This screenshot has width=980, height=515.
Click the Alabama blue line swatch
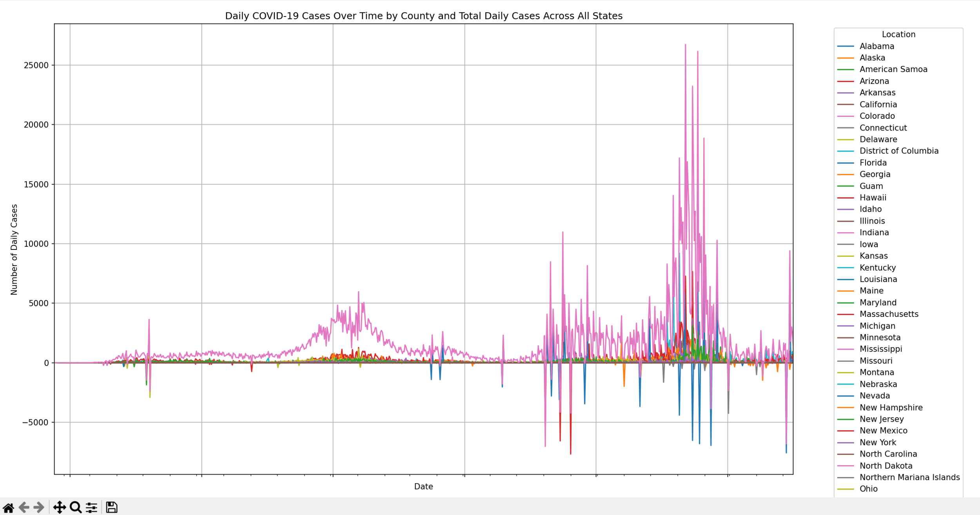point(846,46)
